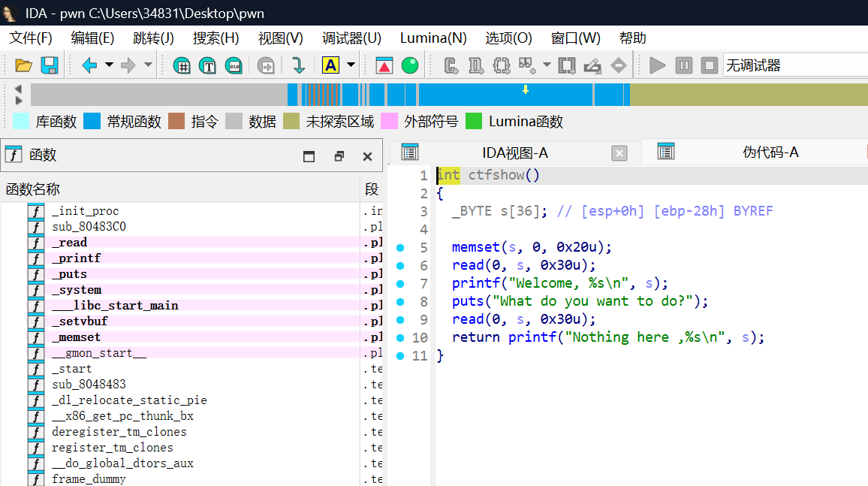Switch to the 伪代码-A tab
This screenshot has width=868, height=486.
click(770, 152)
